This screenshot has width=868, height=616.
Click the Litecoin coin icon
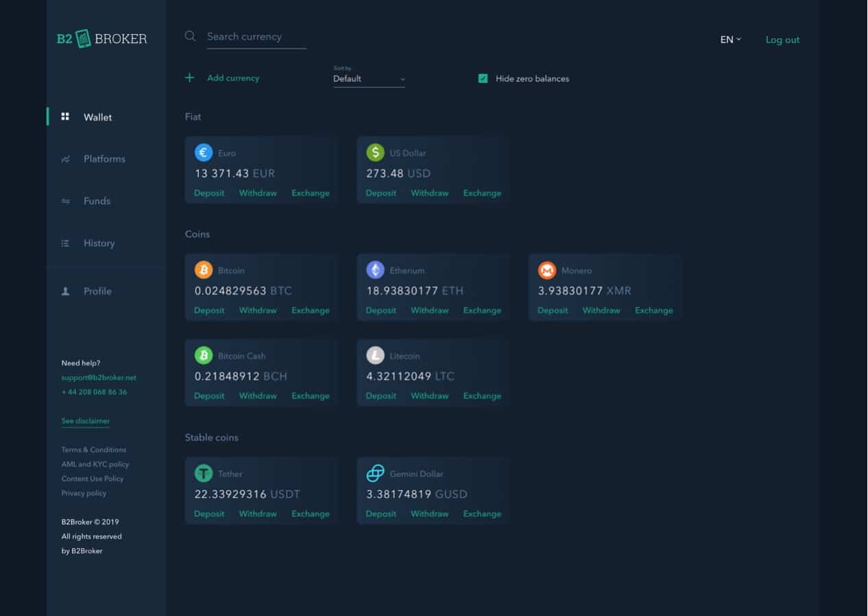tap(375, 356)
